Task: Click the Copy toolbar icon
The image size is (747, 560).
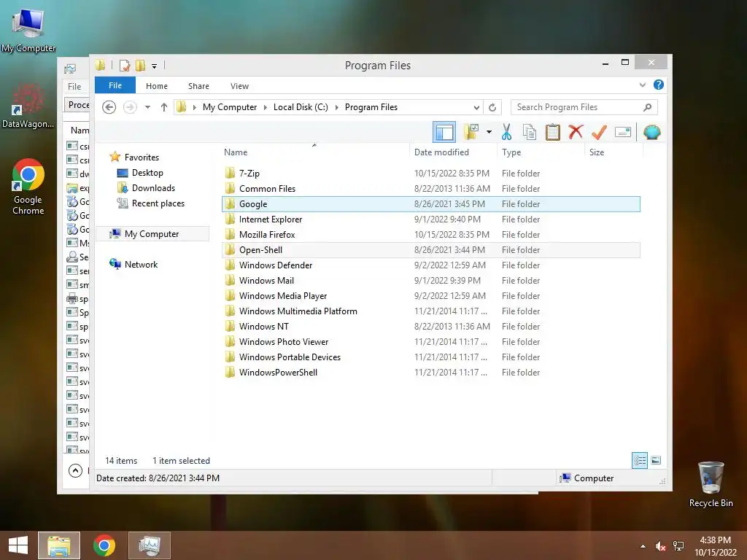Action: [530, 132]
